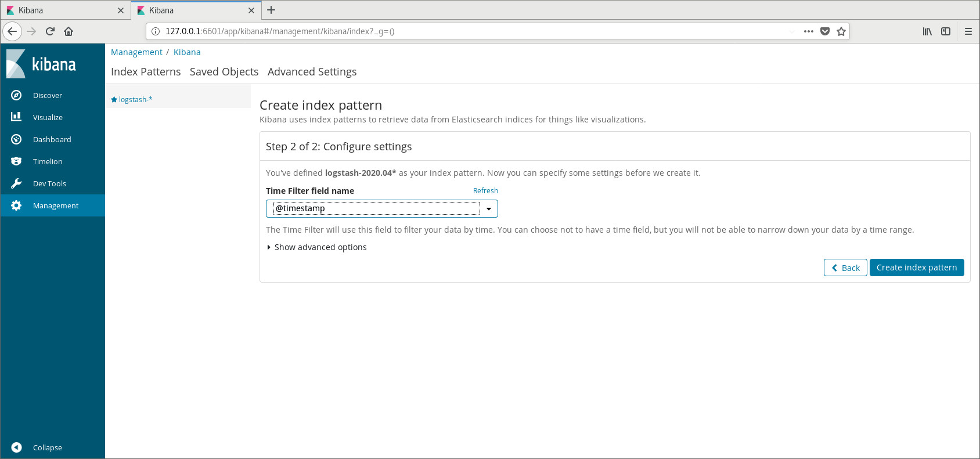
Task: Click Time Filter field name label
Action: click(x=310, y=191)
